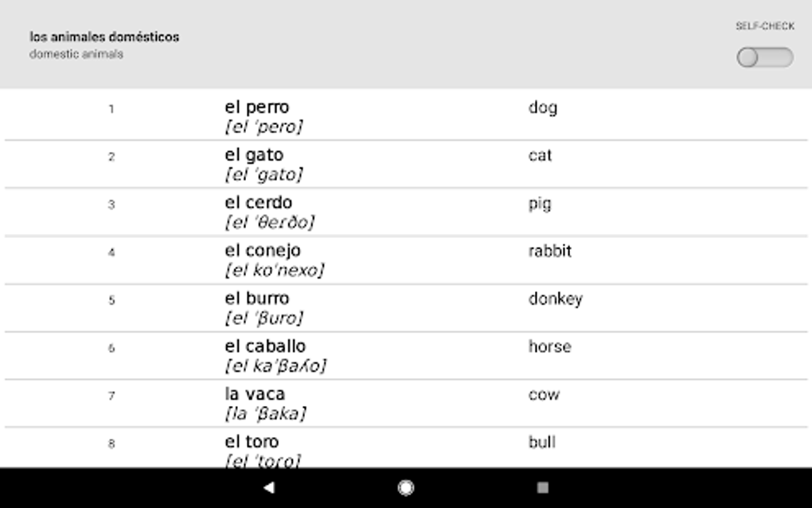Choose the "el caballo" word
Viewport: 812px width, 508px height.
264,346
